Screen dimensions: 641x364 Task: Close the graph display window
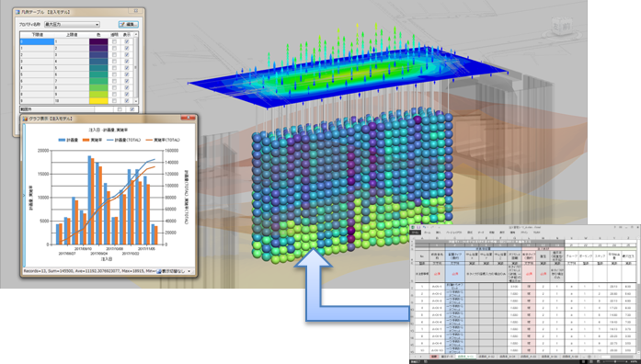click(x=189, y=119)
